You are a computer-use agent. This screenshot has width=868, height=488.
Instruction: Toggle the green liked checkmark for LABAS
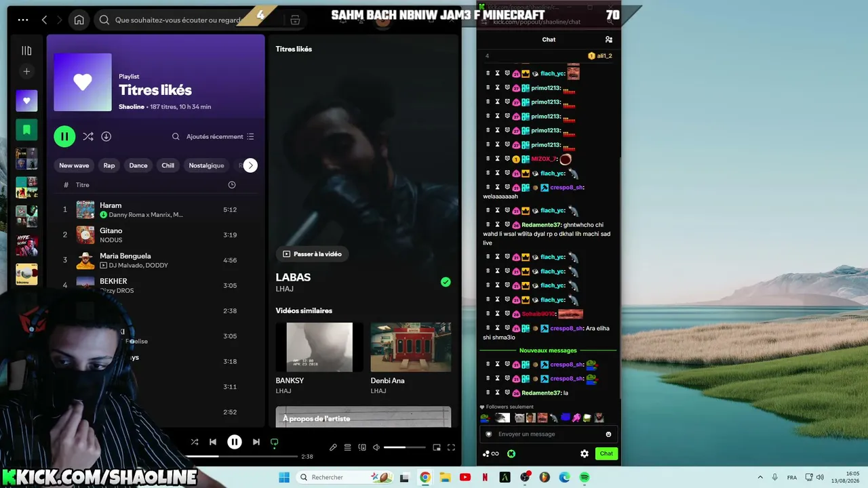pyautogui.click(x=446, y=282)
